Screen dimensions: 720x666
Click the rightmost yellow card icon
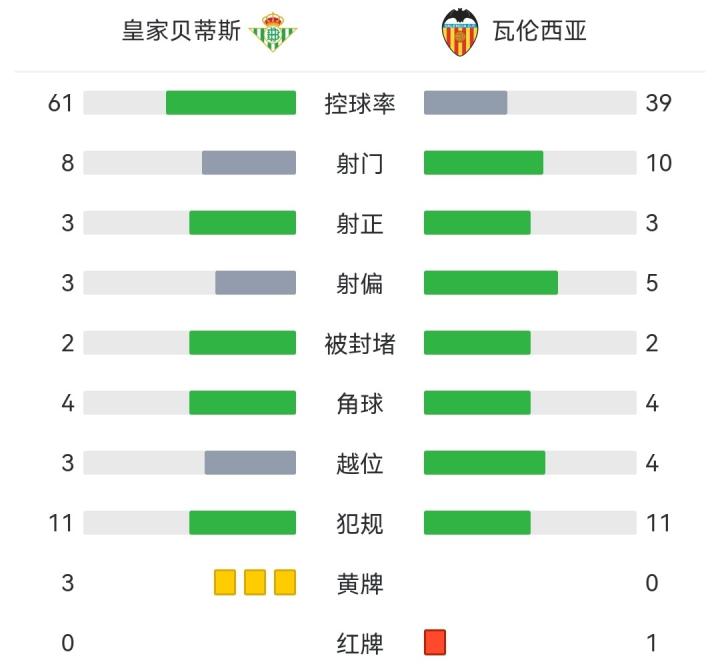(285, 582)
